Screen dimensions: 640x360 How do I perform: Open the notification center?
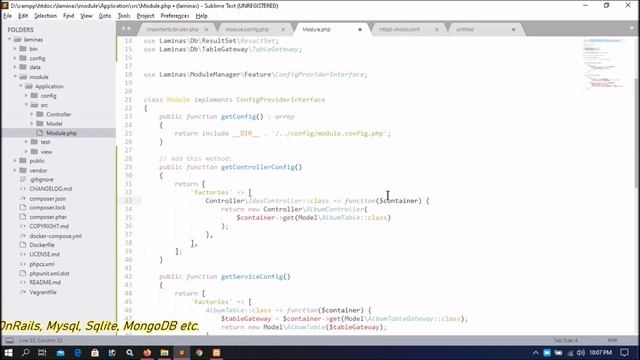[624, 353]
